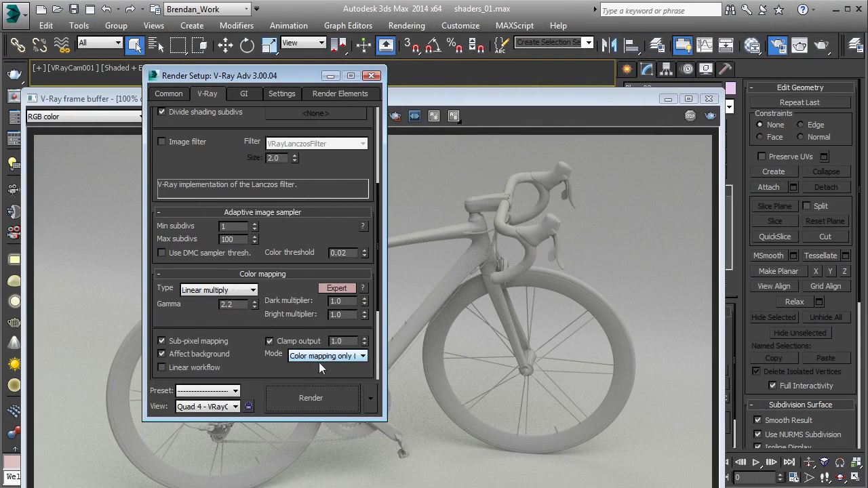Open the MAXScript menu
The image size is (868, 488).
(515, 25)
